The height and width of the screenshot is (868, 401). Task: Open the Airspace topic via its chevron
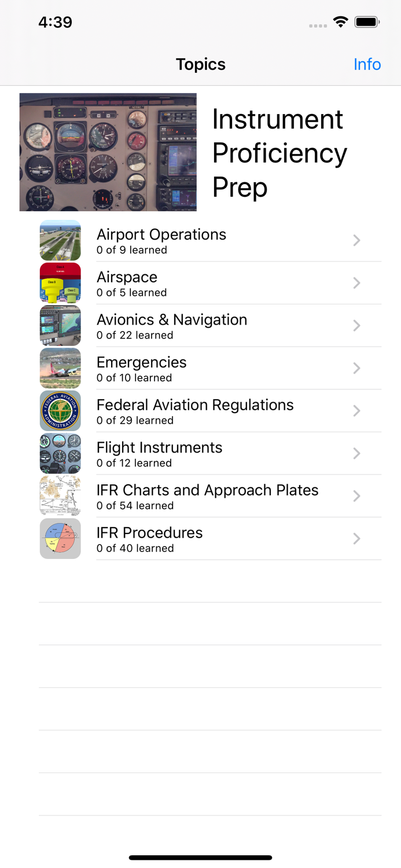coord(356,283)
